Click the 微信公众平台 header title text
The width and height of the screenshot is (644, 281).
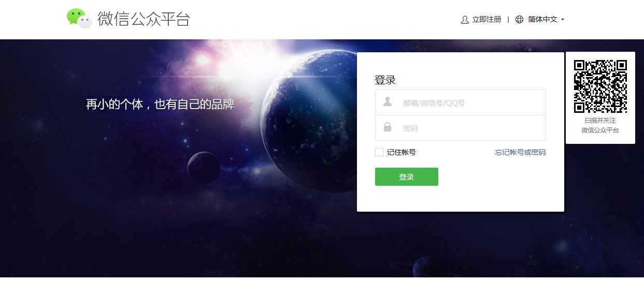(x=144, y=19)
